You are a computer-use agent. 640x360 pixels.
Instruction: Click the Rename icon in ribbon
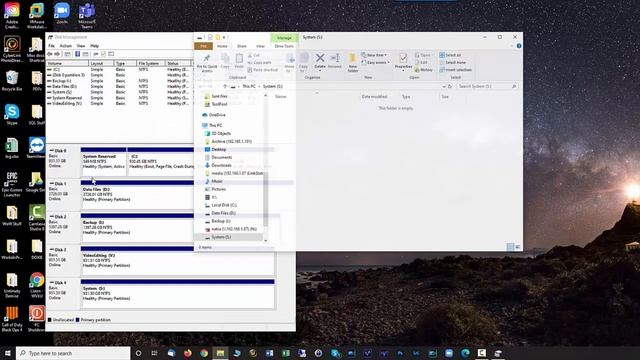tap(335, 58)
